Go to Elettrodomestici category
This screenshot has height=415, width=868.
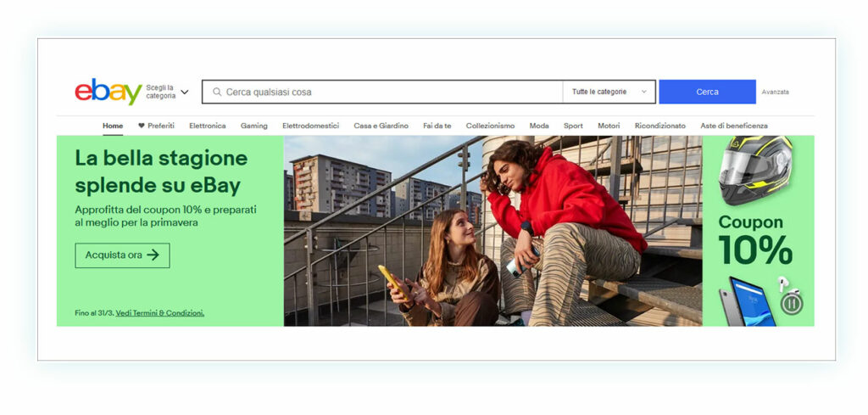[x=310, y=126]
